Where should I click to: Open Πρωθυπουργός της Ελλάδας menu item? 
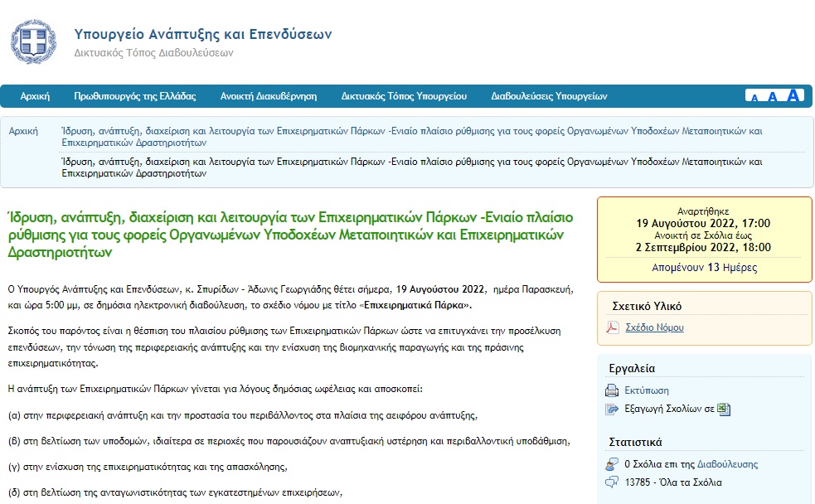[135, 96]
